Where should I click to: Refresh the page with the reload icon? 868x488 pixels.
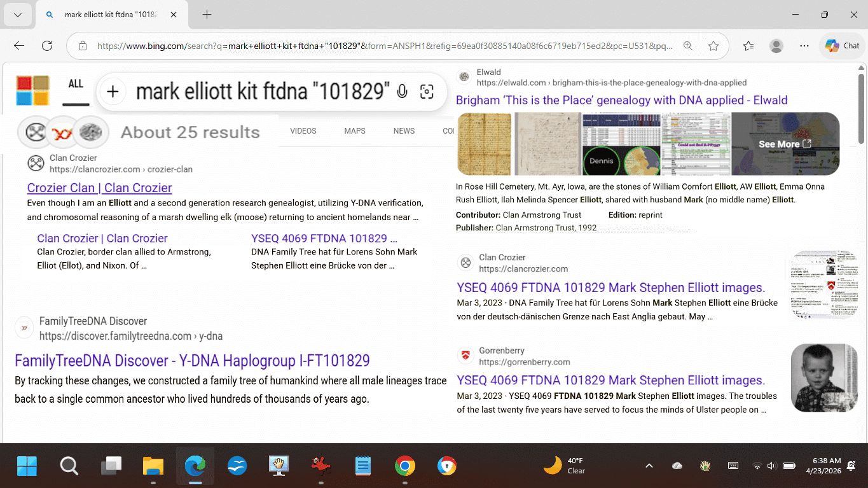tap(47, 46)
